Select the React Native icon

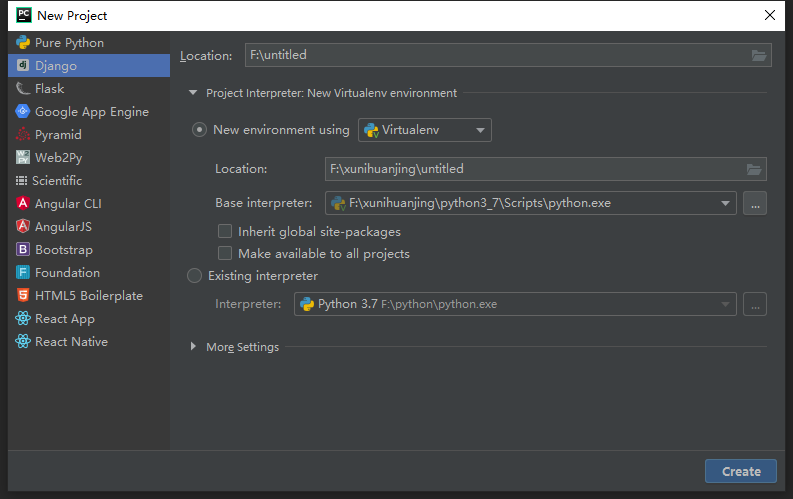tap(23, 341)
